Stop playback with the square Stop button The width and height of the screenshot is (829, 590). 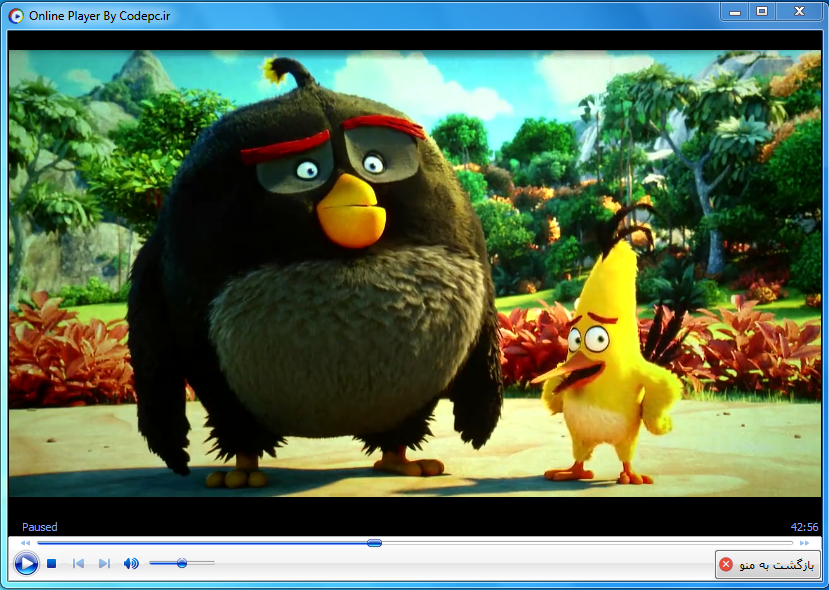51,564
